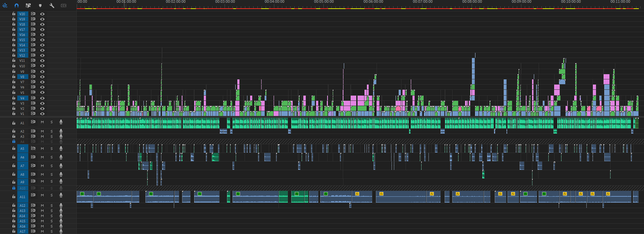Unlock the locked A10 track

14,188
